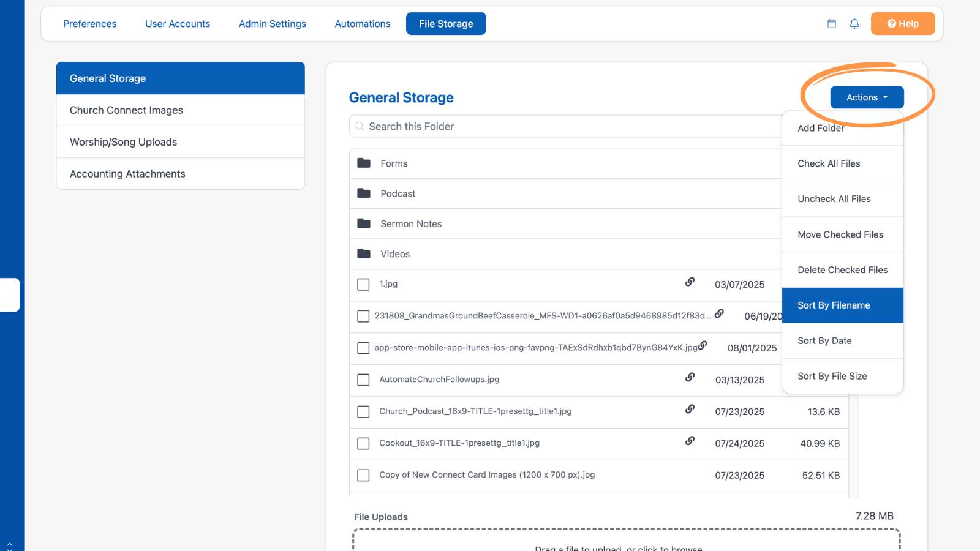Open the calendar icon in top bar
Image resolution: width=980 pixels, height=551 pixels.
pyautogui.click(x=831, y=24)
